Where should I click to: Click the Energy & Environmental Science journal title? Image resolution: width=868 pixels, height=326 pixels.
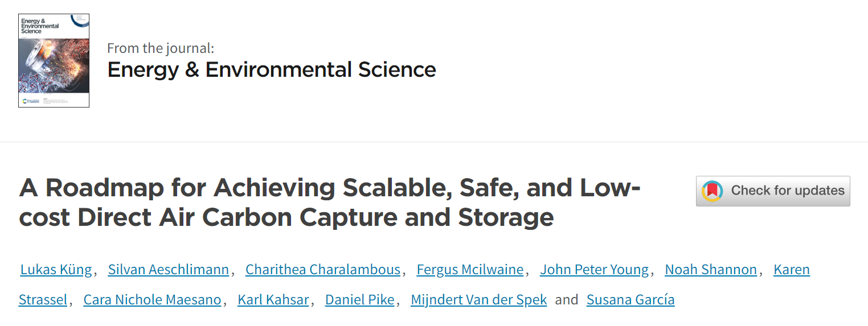point(272,70)
